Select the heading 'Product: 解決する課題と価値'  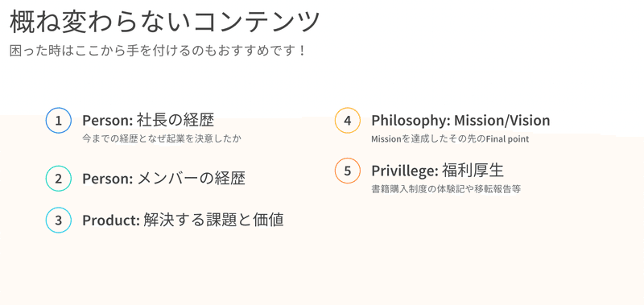point(184,220)
